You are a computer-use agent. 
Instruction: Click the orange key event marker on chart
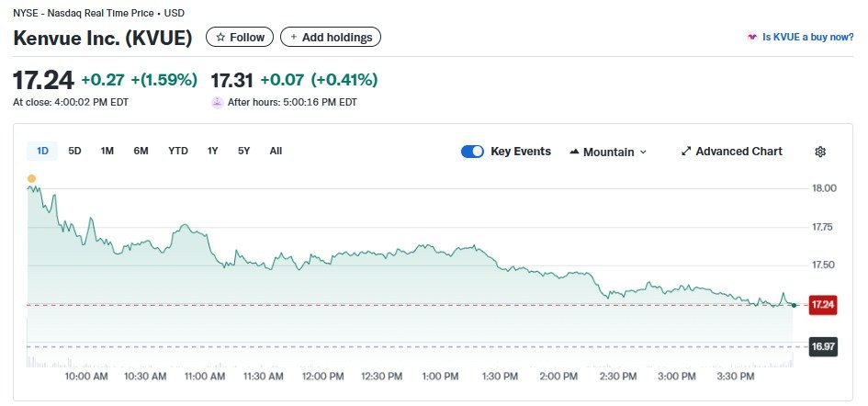pos(32,178)
